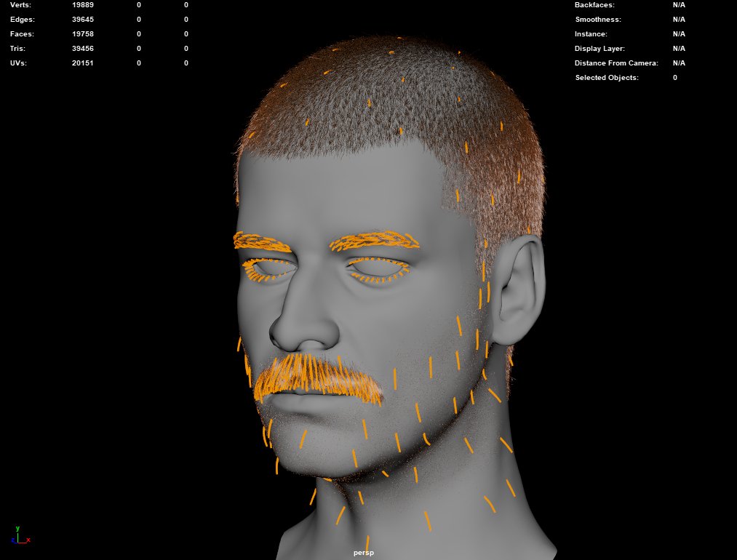The image size is (737, 560).
Task: Click the head model's ear
Action: (519, 290)
